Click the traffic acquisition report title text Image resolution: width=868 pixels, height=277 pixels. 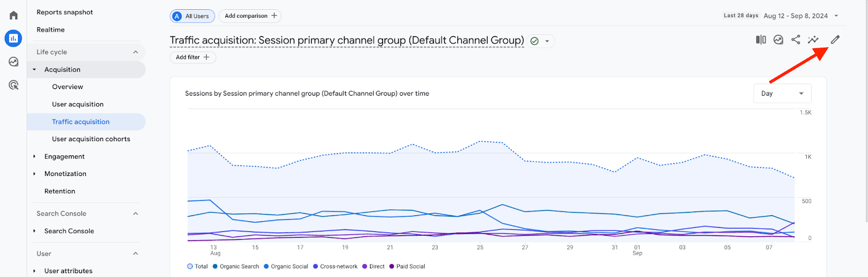pos(347,41)
